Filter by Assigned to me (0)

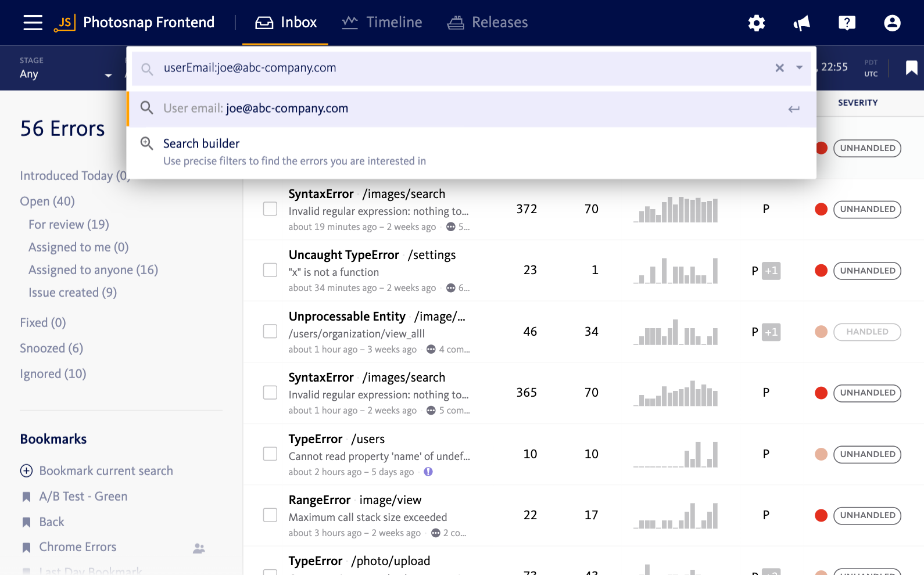(x=78, y=247)
